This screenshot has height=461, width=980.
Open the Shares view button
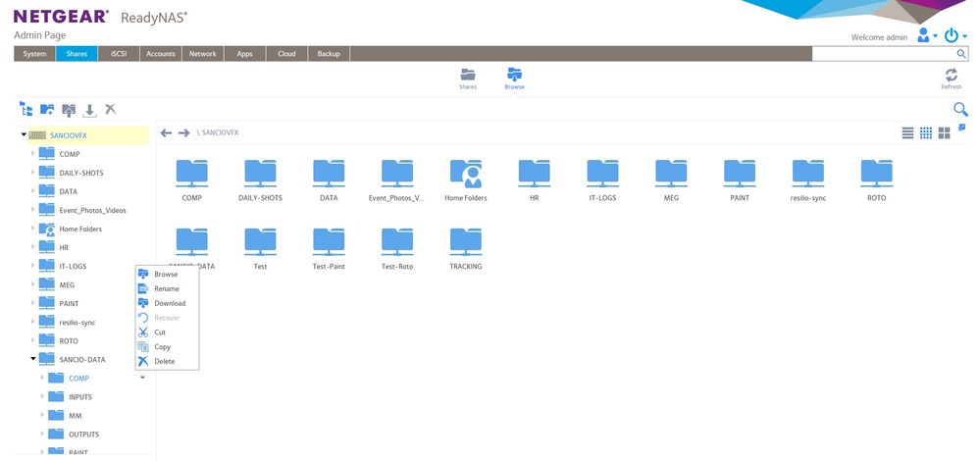pos(468,77)
